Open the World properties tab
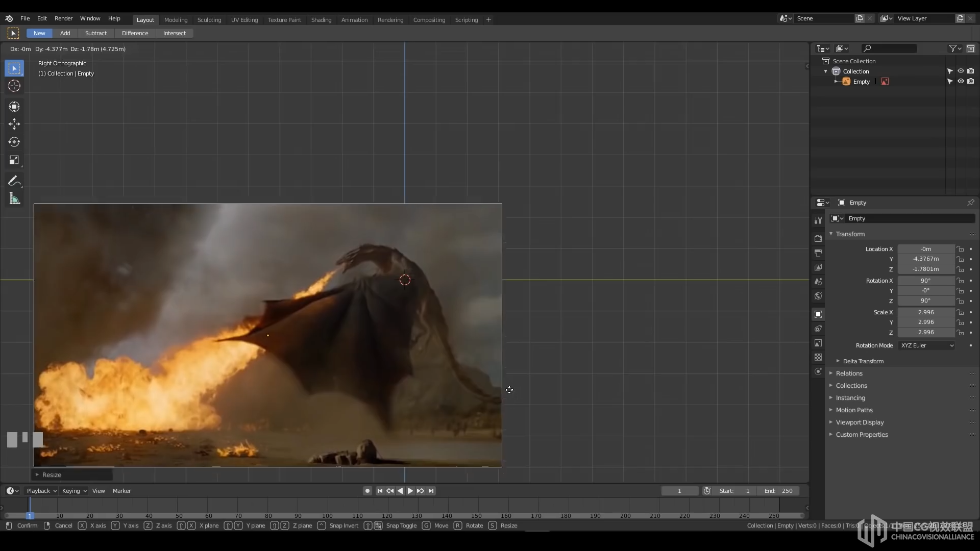 818,296
